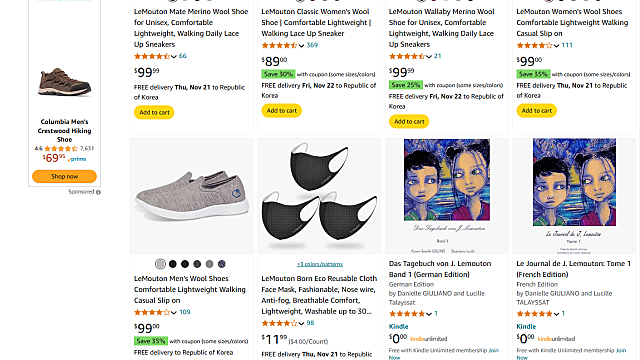Image resolution: width=640 pixels, height=360 pixels.
Task: Click the prime logo under Columbia shoe
Action: 77,159
